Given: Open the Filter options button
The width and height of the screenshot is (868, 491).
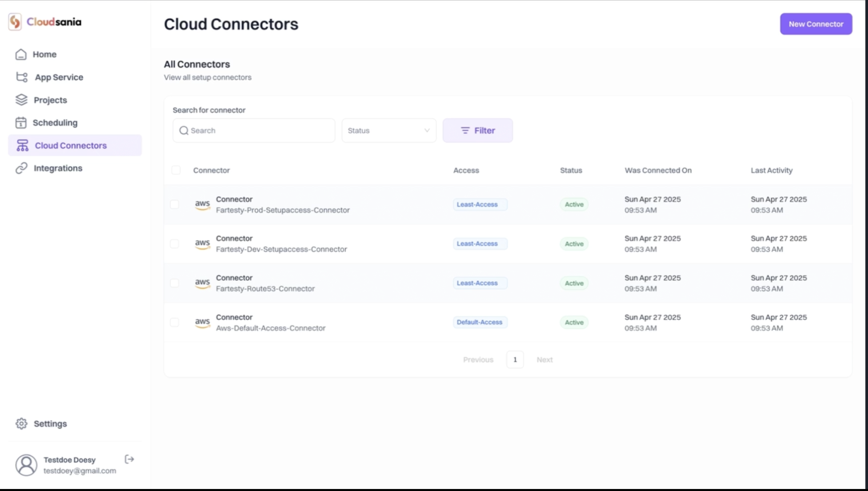Looking at the screenshot, I should point(477,130).
